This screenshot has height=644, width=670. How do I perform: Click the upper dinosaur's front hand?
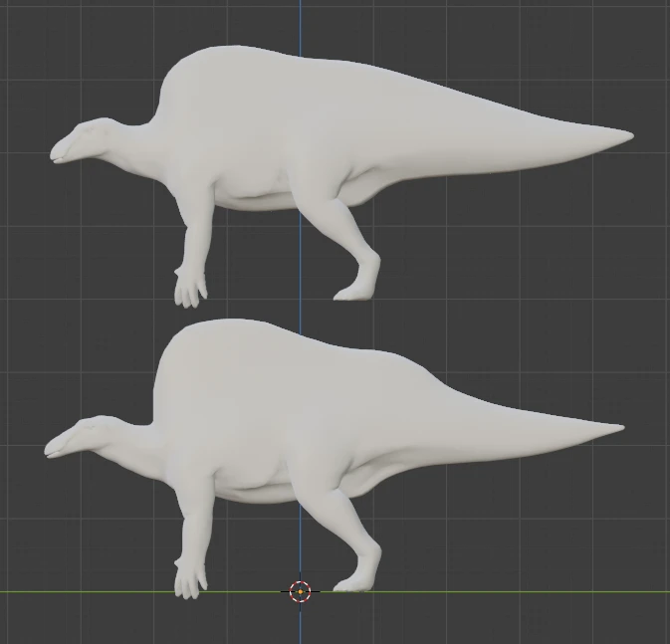tap(190, 289)
